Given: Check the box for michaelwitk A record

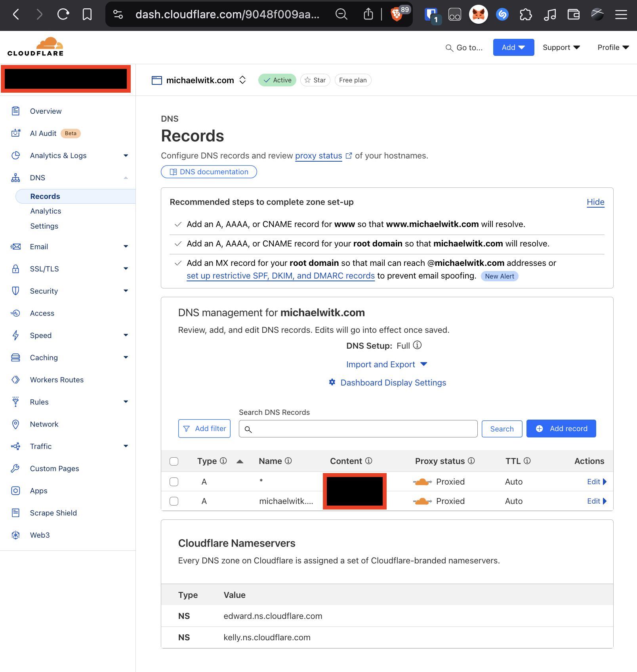Looking at the screenshot, I should coord(174,501).
